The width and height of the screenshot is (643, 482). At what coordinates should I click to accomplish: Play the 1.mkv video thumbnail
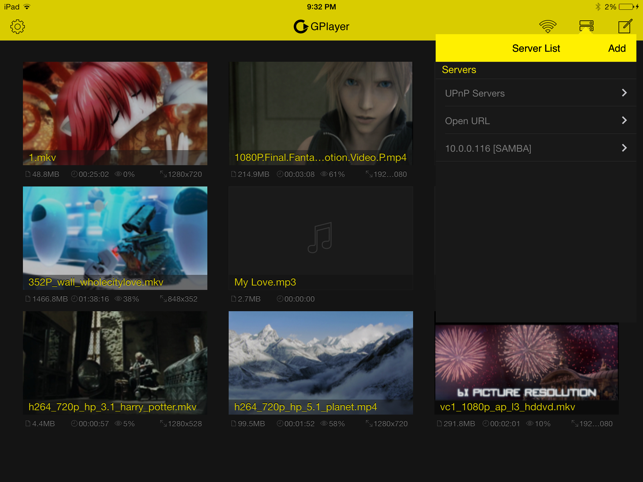(115, 114)
